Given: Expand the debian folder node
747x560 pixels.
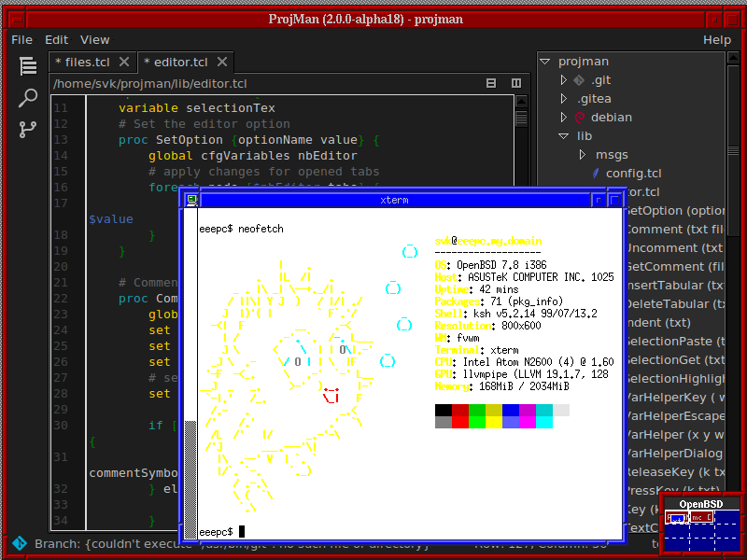Looking at the screenshot, I should coord(563,118).
